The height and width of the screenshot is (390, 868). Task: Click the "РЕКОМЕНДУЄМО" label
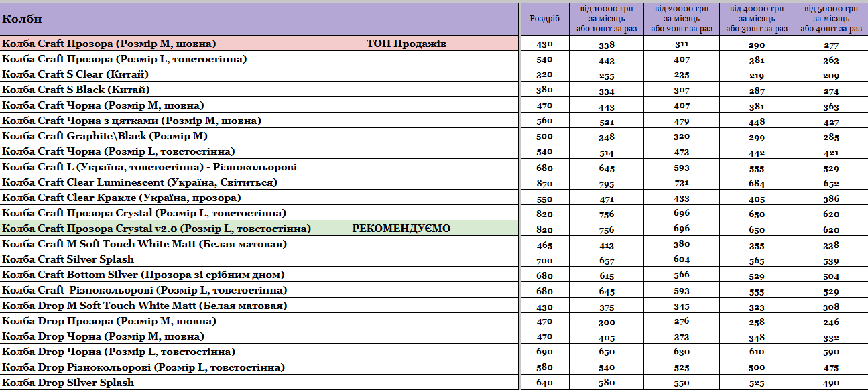401,229
